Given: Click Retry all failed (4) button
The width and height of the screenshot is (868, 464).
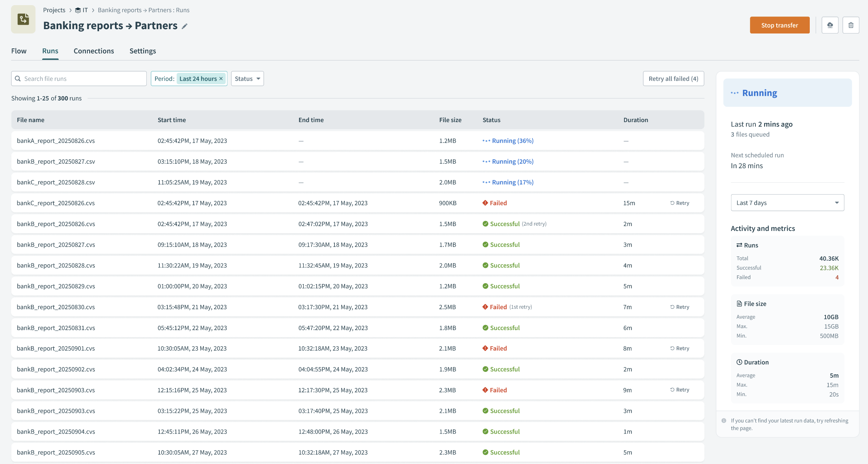Looking at the screenshot, I should point(673,79).
